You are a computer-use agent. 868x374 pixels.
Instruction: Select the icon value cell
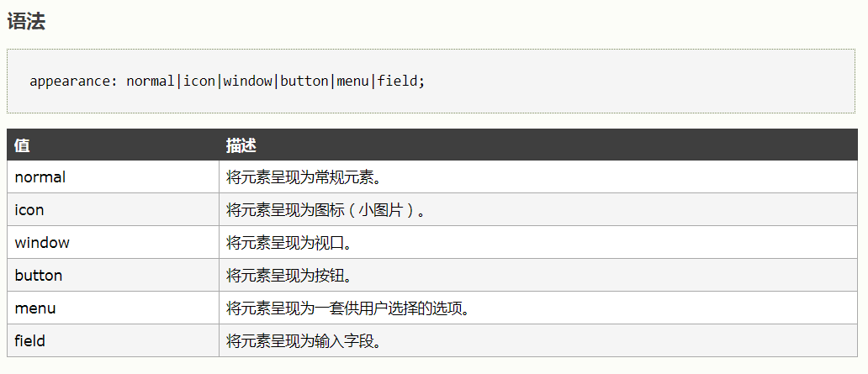coord(113,209)
